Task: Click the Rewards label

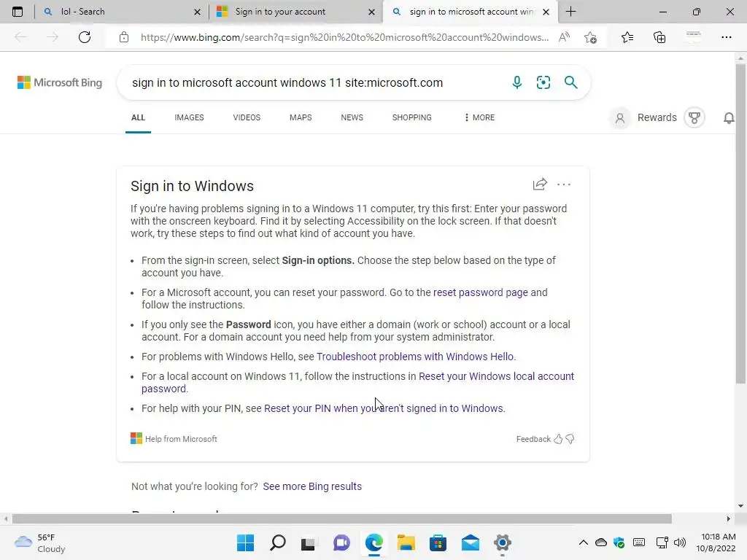Action: (657, 117)
